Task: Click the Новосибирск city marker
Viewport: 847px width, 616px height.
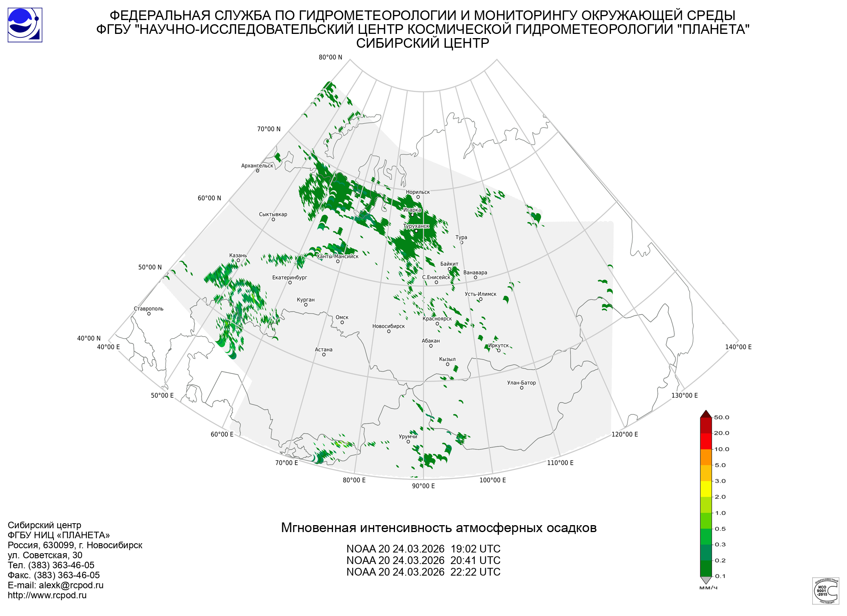Action: pyautogui.click(x=388, y=331)
